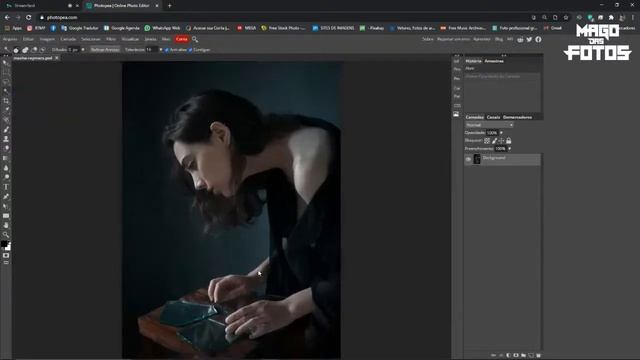This screenshot has height=360, width=640.
Task: Toggle lock all padlock icon
Action: click(x=509, y=140)
